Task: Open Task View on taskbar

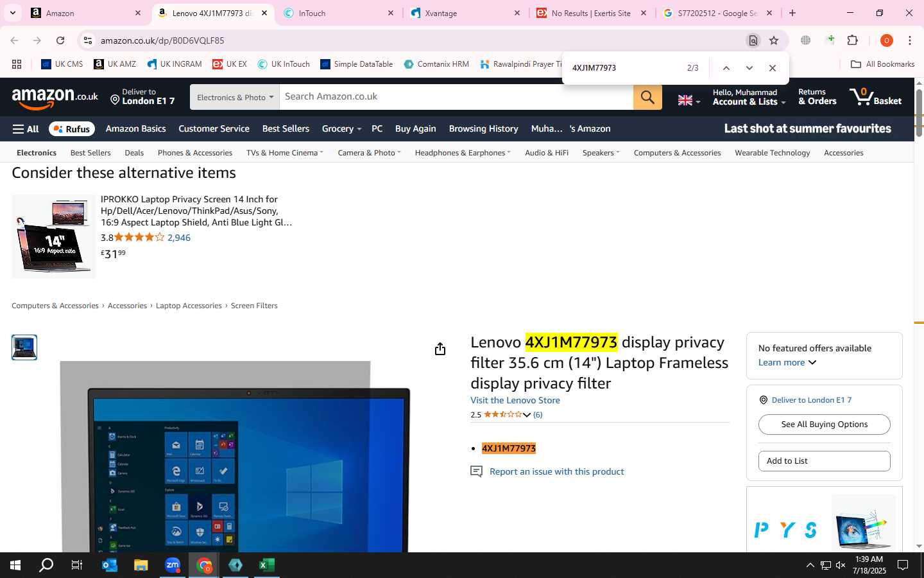Action: [77, 565]
